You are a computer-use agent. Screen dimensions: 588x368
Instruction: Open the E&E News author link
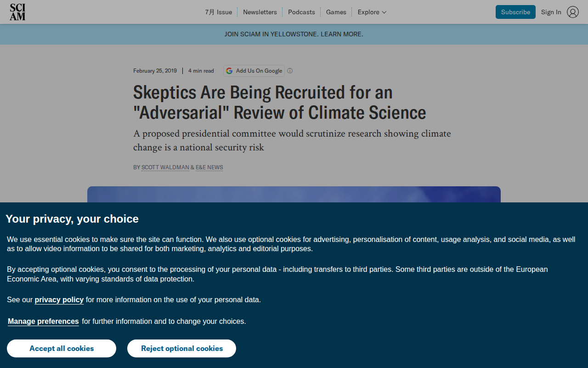209,167
